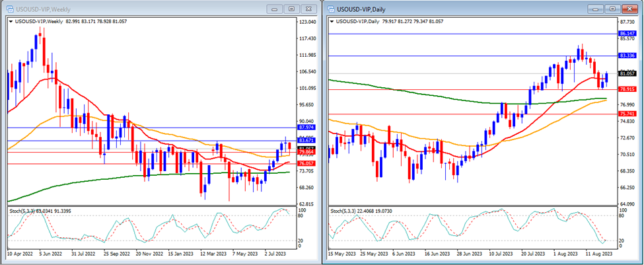This screenshot has height=265, width=644.
Task: Click the Stoch(5,3,3) label in Daily chart
Action: (x=345, y=211)
